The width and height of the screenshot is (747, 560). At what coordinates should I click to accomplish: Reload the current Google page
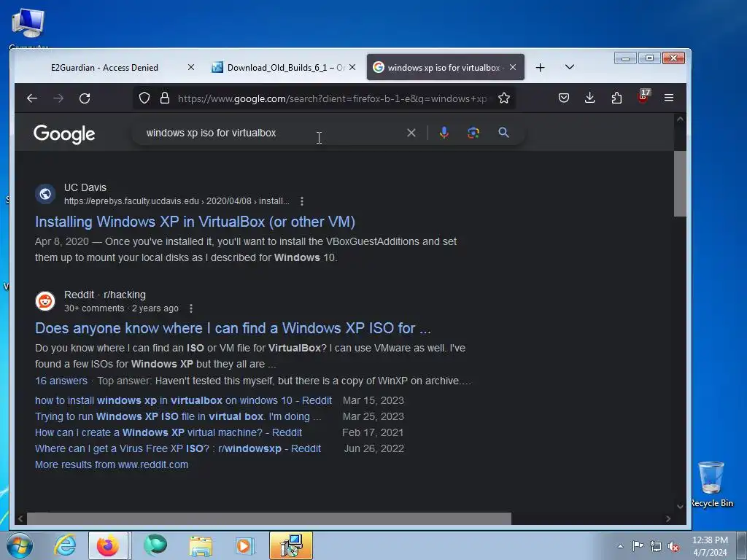point(85,98)
